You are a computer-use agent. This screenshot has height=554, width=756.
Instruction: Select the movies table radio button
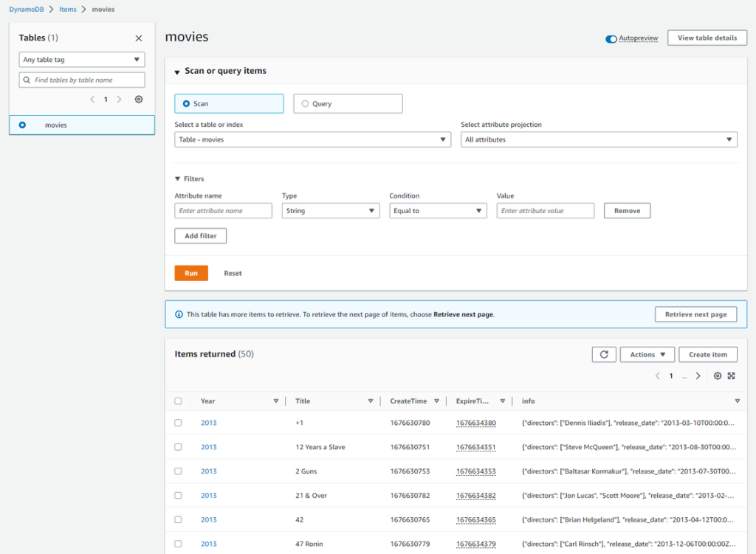point(22,125)
